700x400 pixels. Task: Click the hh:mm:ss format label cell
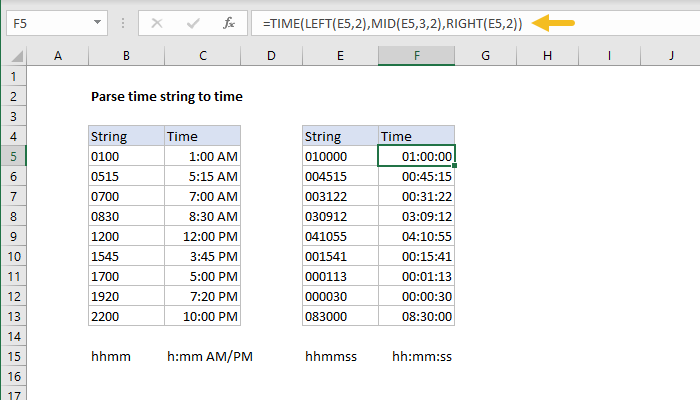(x=421, y=356)
